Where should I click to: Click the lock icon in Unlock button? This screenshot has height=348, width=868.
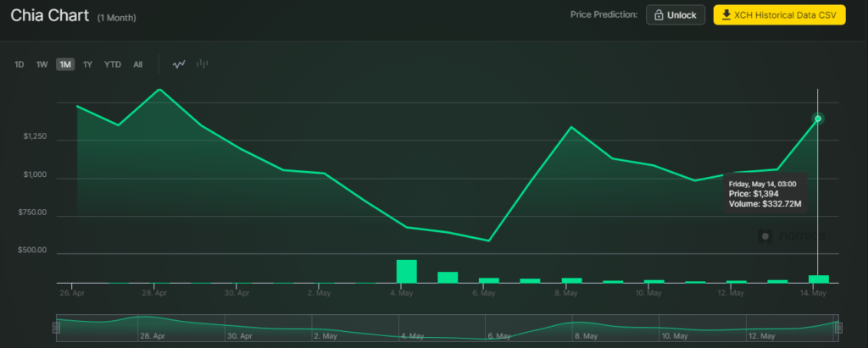(659, 15)
